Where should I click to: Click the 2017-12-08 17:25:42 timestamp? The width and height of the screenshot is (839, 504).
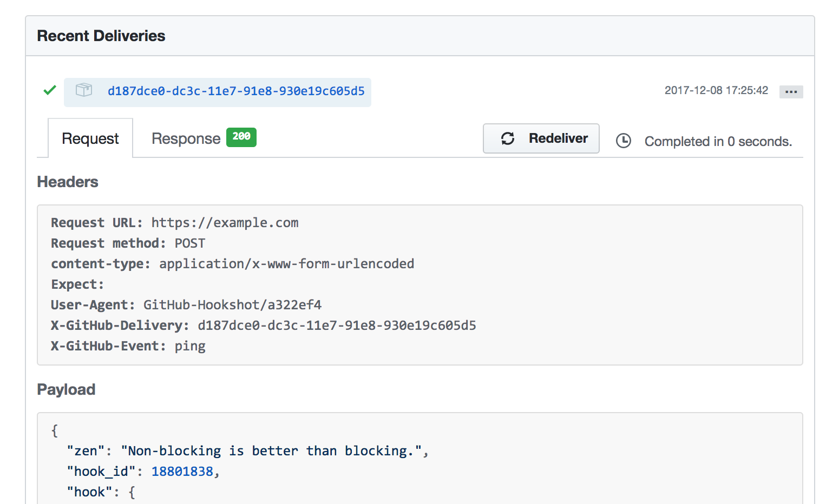point(716,90)
